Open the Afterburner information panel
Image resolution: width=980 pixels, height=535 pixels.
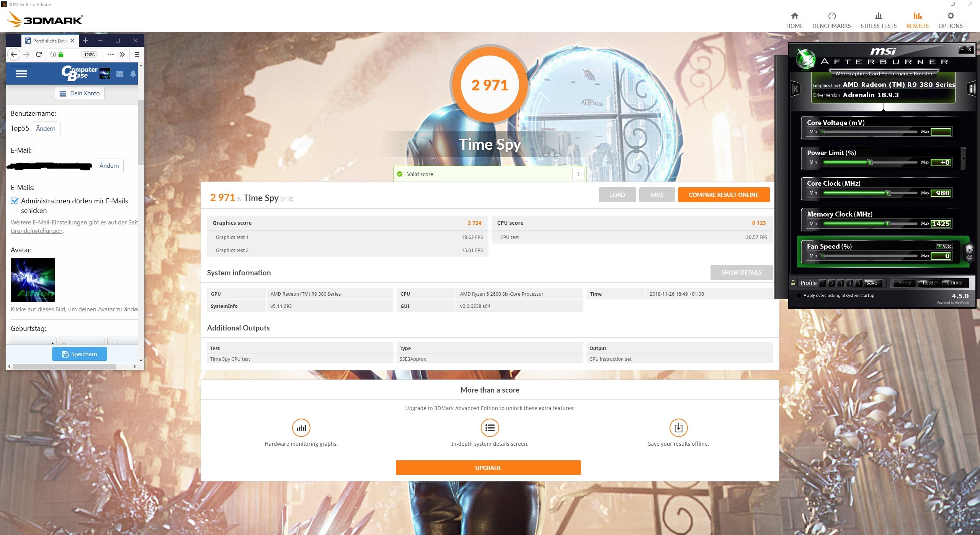tap(971, 89)
